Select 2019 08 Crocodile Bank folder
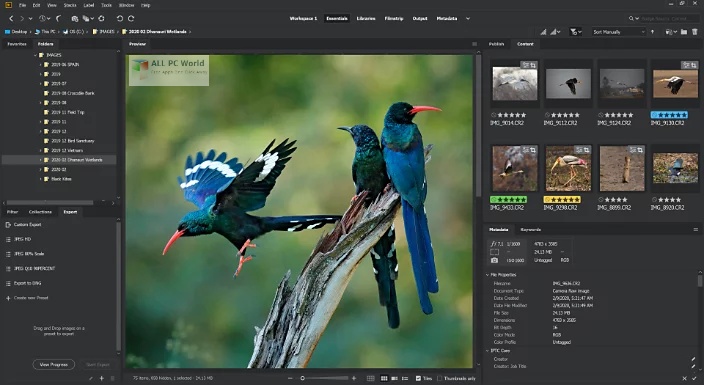Image resolution: width=704 pixels, height=385 pixels. pyautogui.click(x=73, y=93)
